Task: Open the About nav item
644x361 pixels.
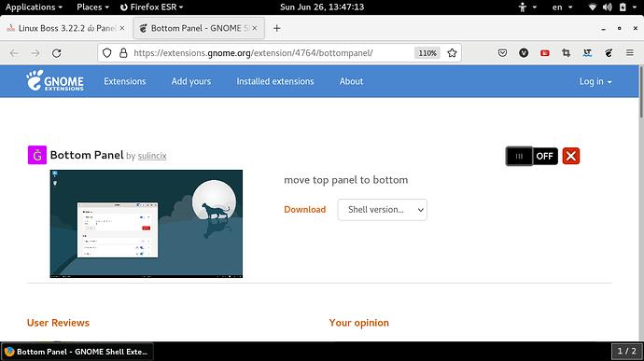Action: point(351,81)
